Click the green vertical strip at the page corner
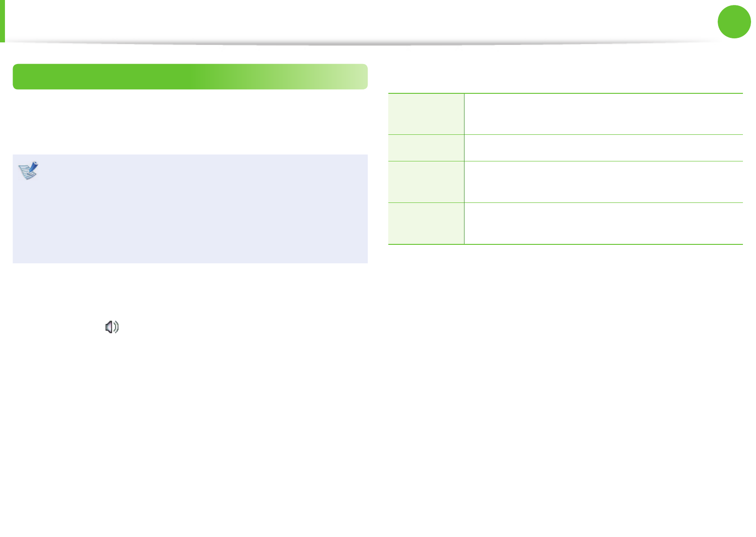 click(x=2, y=21)
